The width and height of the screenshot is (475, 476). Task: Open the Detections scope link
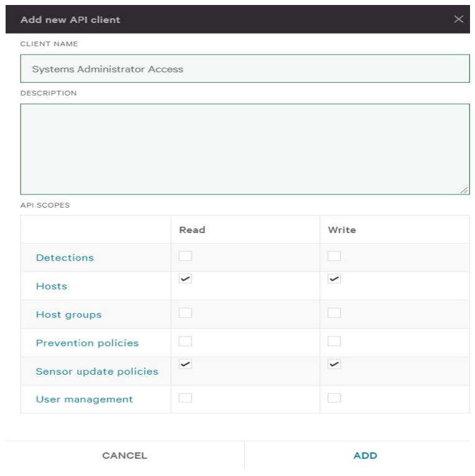65,258
